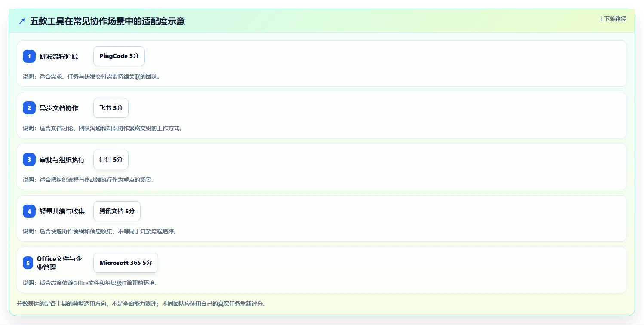Image resolution: width=644 pixels, height=325 pixels.
Task: Click the number 4 badge
Action: 29,211
